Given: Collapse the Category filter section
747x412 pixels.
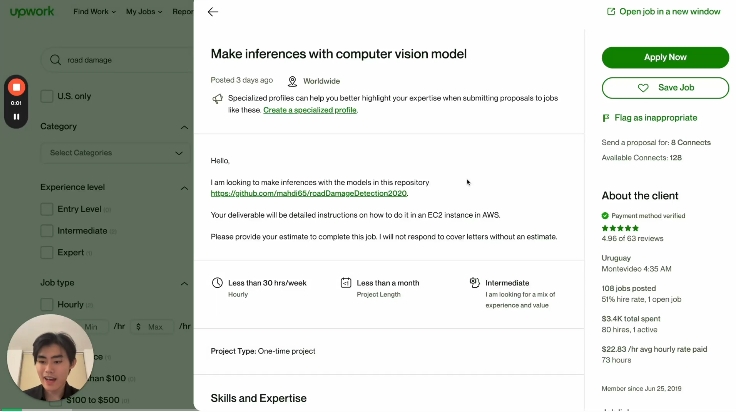Looking at the screenshot, I should [184, 127].
